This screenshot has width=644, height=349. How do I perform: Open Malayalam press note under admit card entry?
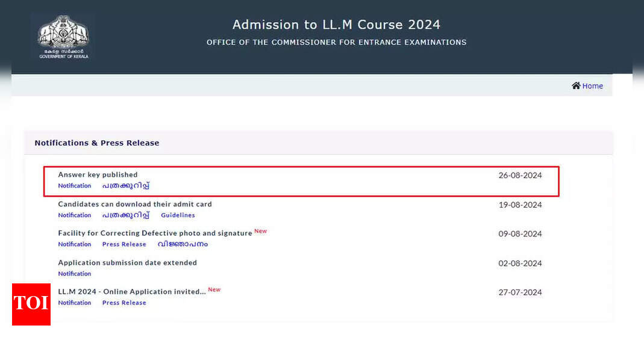pyautogui.click(x=126, y=215)
